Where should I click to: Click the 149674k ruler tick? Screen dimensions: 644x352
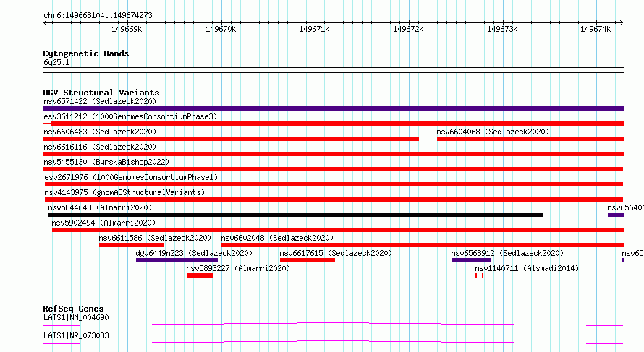[596, 29]
